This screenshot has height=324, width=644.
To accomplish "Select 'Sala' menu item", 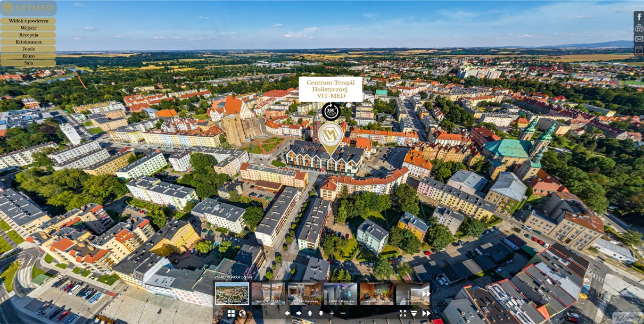I will pyautogui.click(x=28, y=63).
